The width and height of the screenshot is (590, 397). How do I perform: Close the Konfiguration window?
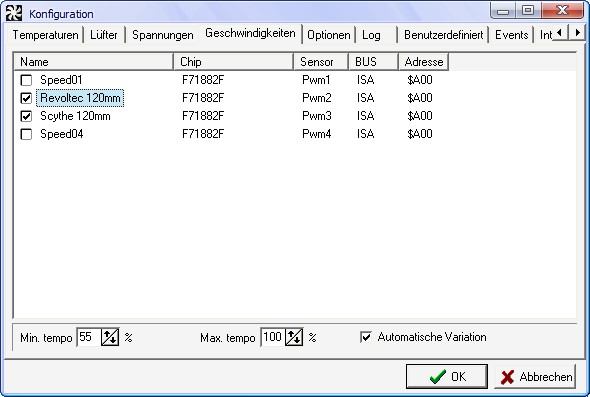click(562, 11)
